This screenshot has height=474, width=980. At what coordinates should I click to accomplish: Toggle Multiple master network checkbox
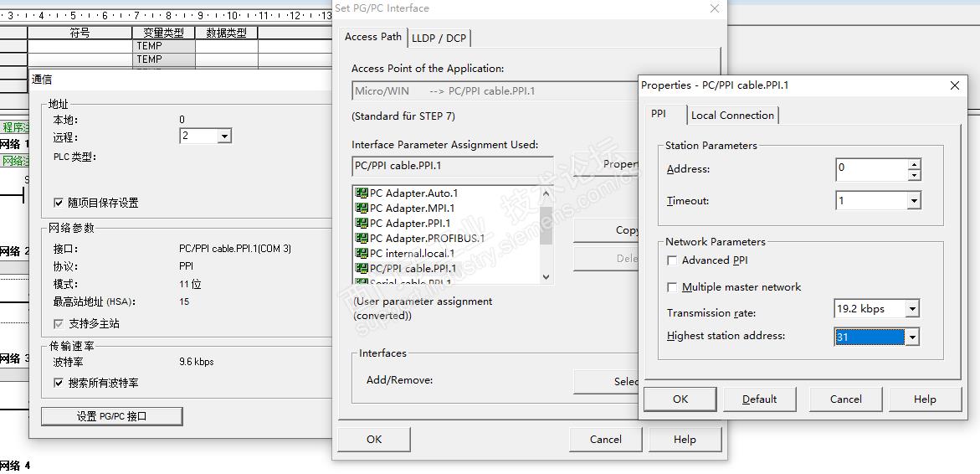point(673,287)
